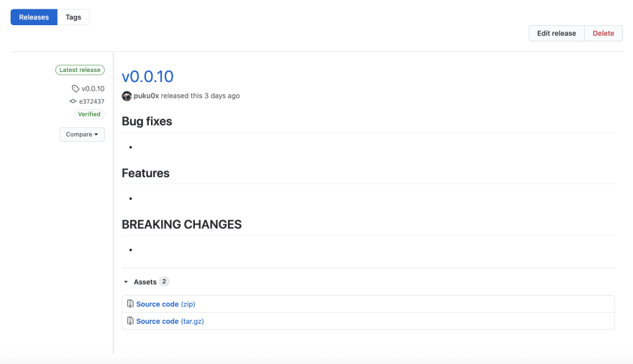This screenshot has width=633, height=364.
Task: Open the v0.0.10 tag link in sidebar
Action: [x=93, y=88]
